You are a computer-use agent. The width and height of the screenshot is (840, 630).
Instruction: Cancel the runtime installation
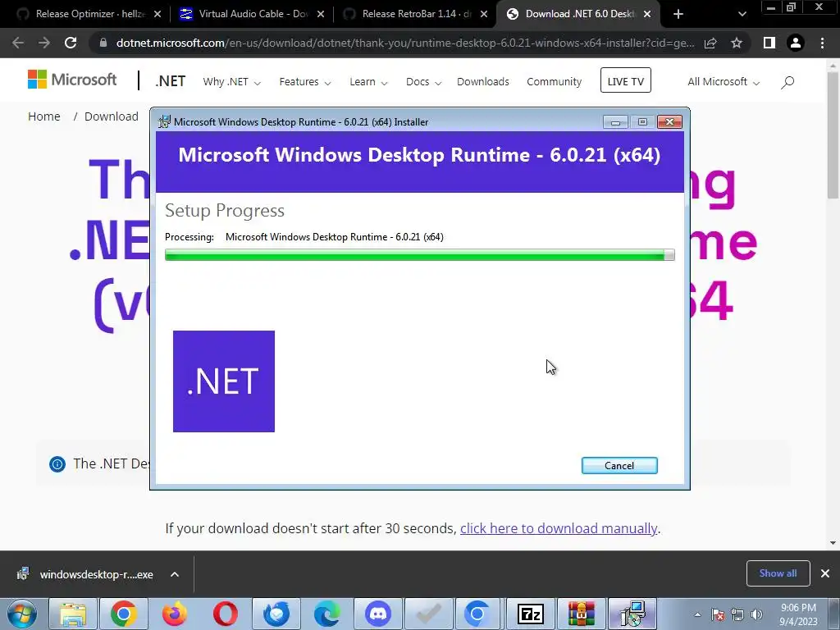619,466
